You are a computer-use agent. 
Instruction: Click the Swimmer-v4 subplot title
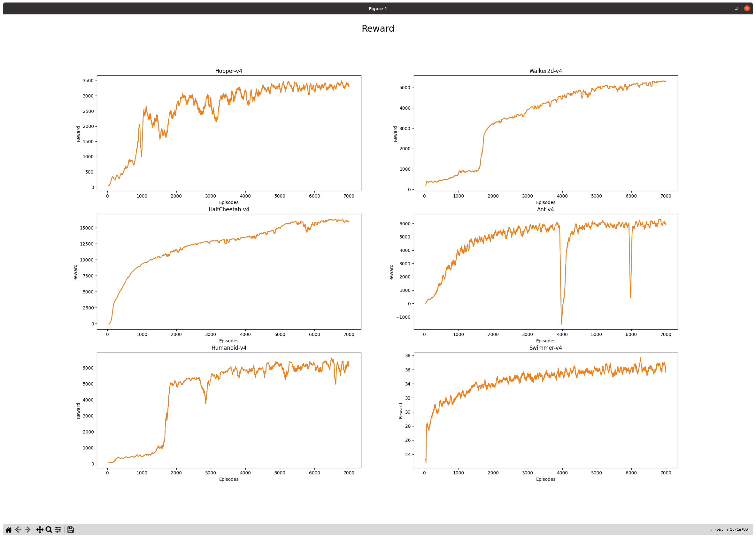point(545,348)
